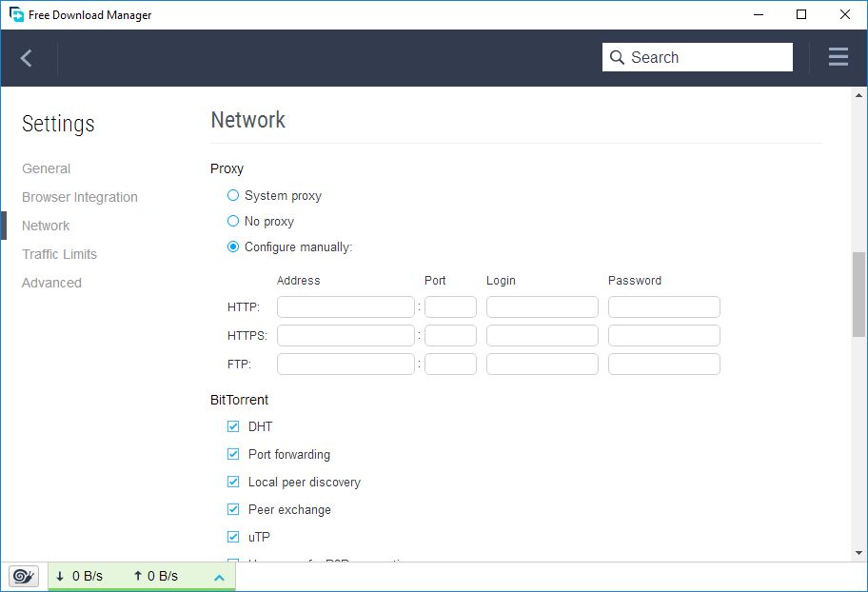Open General settings section

(47, 168)
